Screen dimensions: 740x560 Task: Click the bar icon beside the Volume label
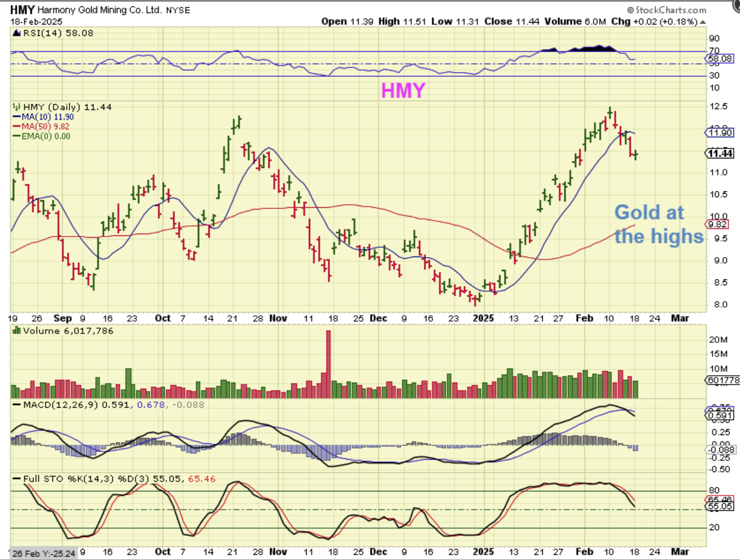[x=17, y=331]
